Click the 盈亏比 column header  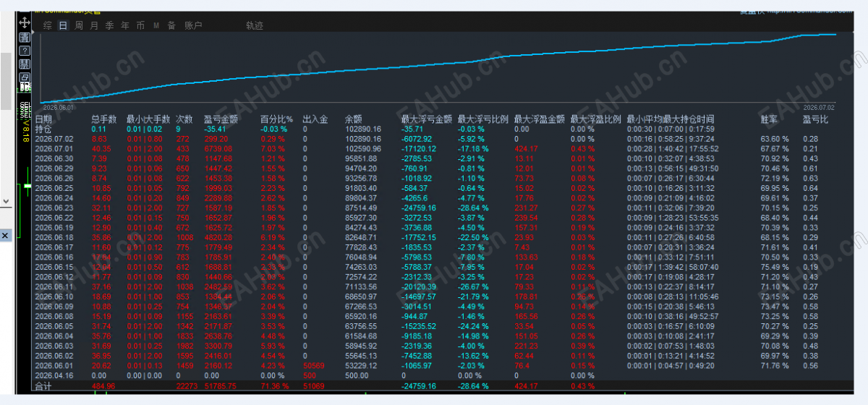coord(816,119)
